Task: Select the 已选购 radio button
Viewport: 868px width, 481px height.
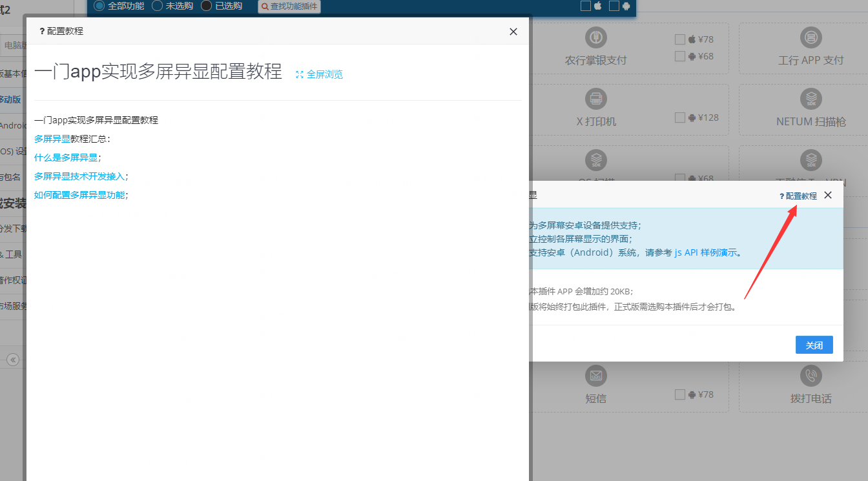Action: (206, 6)
